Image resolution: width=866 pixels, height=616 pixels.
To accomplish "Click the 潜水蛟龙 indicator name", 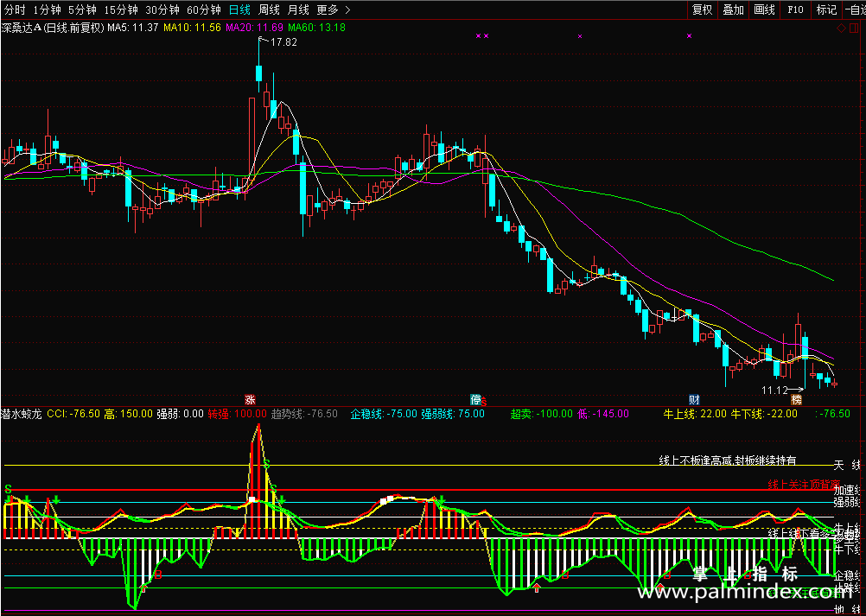I will [22, 414].
